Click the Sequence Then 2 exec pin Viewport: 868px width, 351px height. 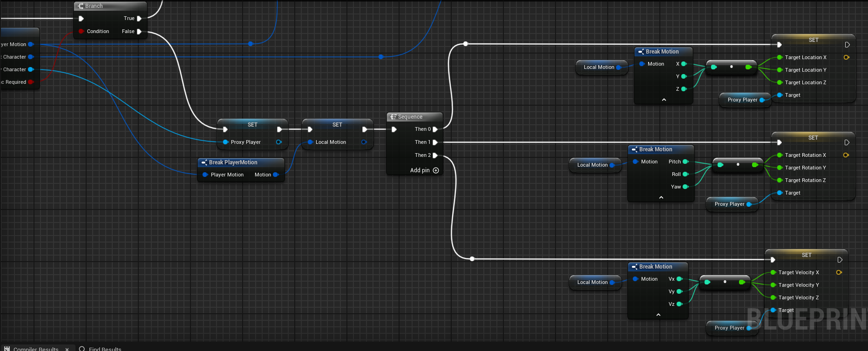tap(435, 155)
